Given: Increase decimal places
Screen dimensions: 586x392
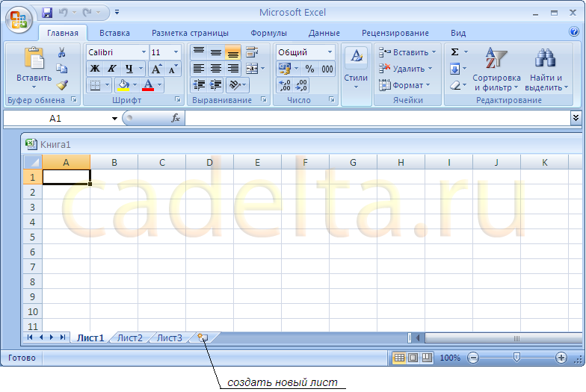Looking at the screenshot, I should 285,85.
